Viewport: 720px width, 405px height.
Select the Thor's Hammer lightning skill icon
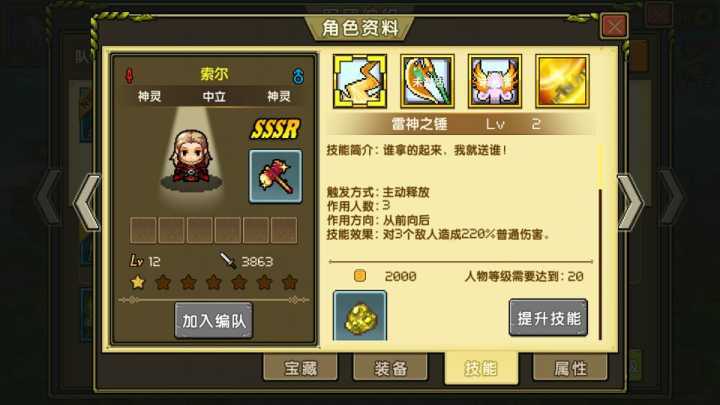click(x=360, y=81)
